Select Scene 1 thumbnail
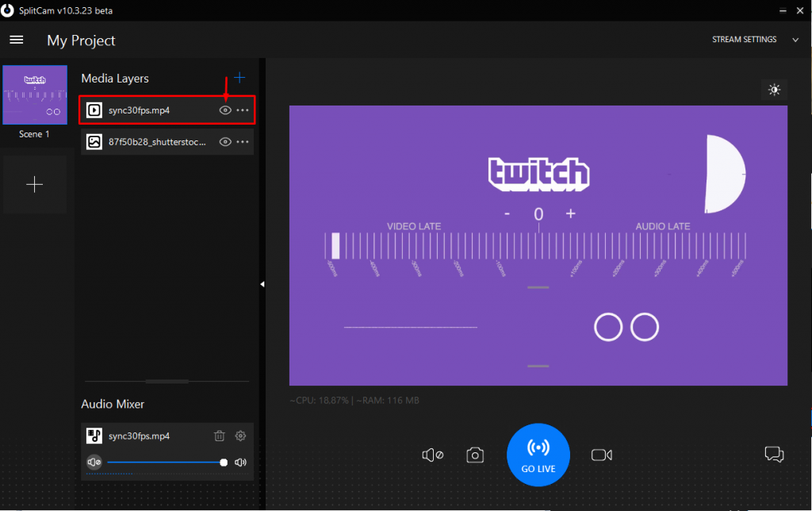Image resolution: width=812 pixels, height=511 pixels. [x=35, y=95]
